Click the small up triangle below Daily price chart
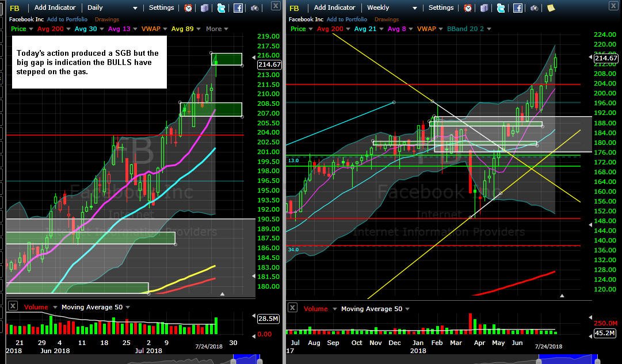 point(222,294)
